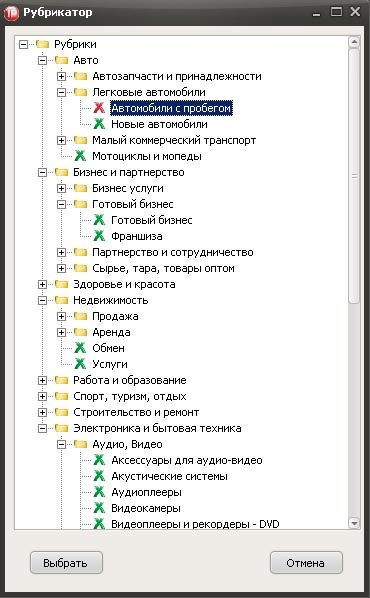This screenshot has height=598, width=370.
Task: Minimize the Рубрикатор window
Action: coord(316,13)
